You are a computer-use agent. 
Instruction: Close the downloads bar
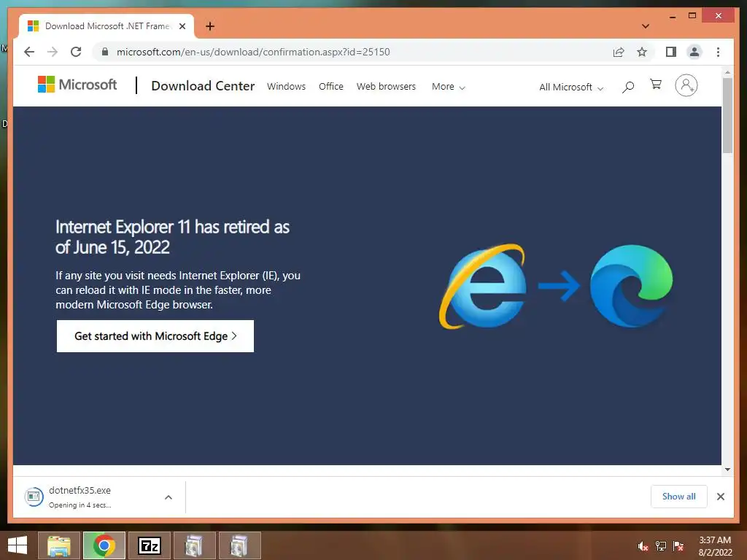tap(720, 497)
